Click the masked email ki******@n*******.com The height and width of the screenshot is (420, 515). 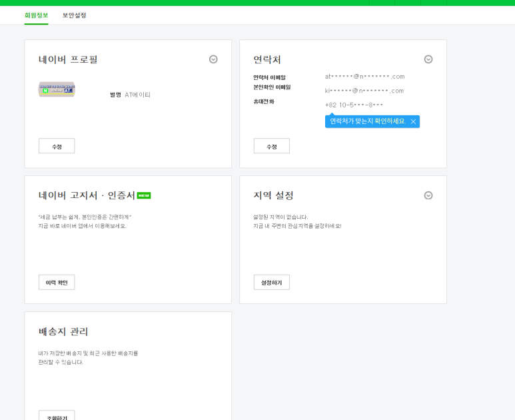(x=364, y=91)
